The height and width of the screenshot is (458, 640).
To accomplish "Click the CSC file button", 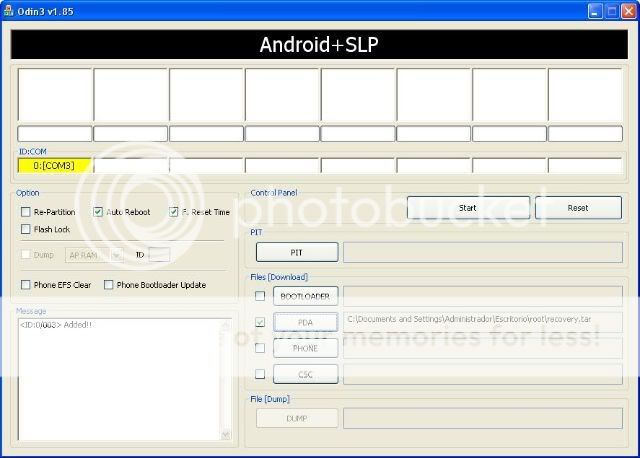I will coord(306,374).
